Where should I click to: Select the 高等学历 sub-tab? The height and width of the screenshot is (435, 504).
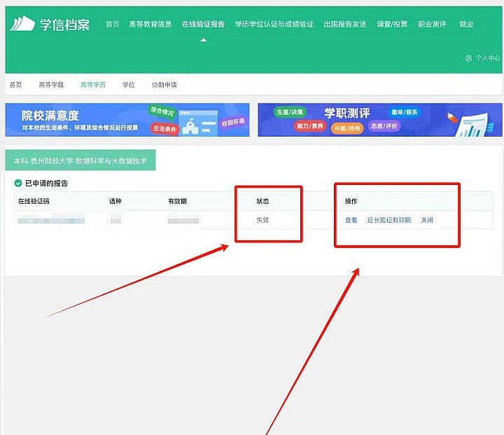pyautogui.click(x=92, y=85)
